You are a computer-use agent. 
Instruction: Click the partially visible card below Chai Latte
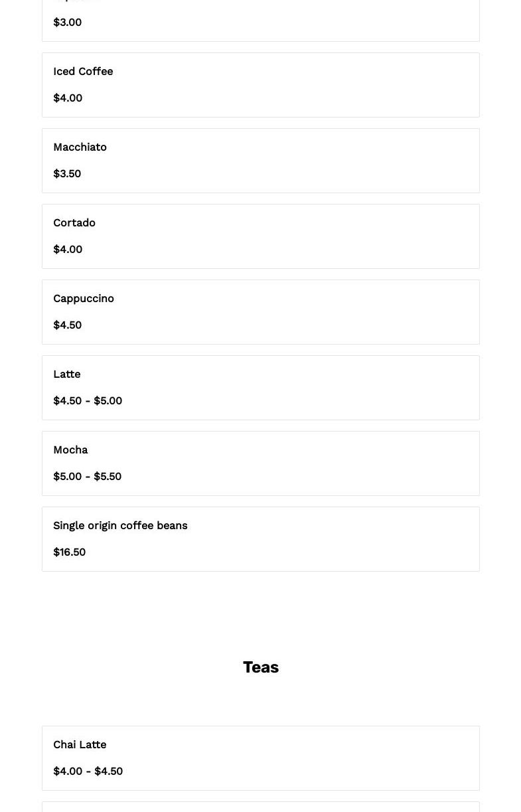[260, 807]
